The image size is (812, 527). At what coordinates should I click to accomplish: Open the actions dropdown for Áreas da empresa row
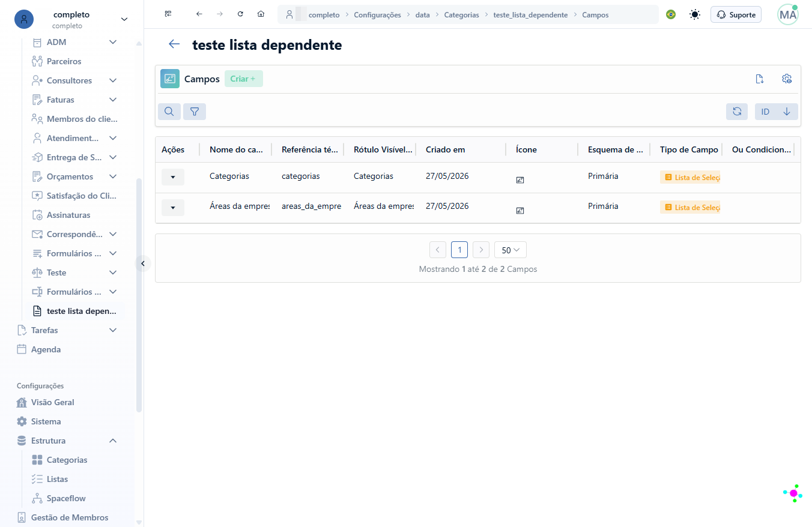[173, 208]
